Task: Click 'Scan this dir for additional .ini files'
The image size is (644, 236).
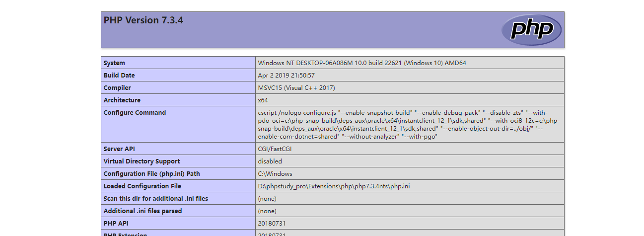Action: (x=155, y=199)
